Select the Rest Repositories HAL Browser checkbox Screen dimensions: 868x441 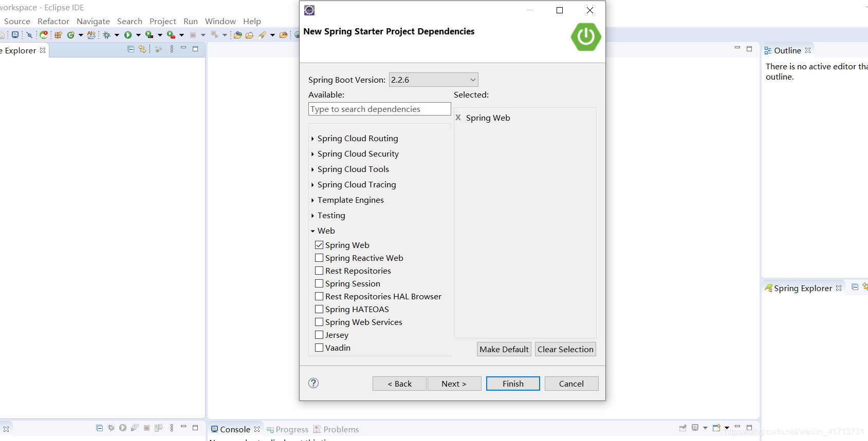click(319, 296)
